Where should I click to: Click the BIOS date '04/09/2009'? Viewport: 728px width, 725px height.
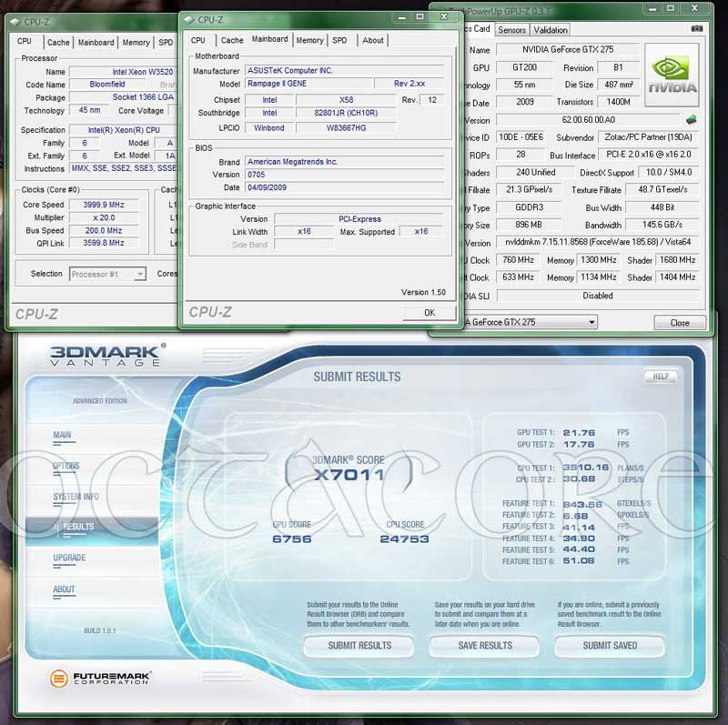pyautogui.click(x=345, y=187)
